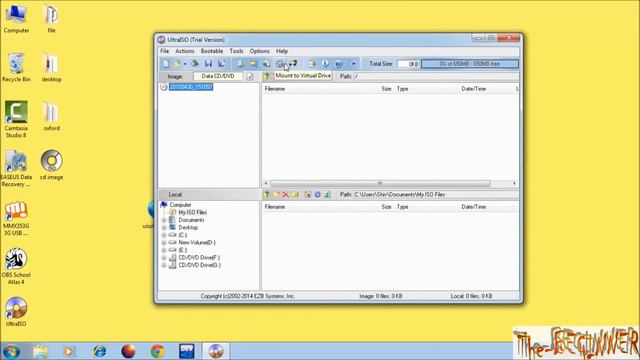Click the Data CD/DVD image type button
The width and height of the screenshot is (640, 360).
coord(218,76)
